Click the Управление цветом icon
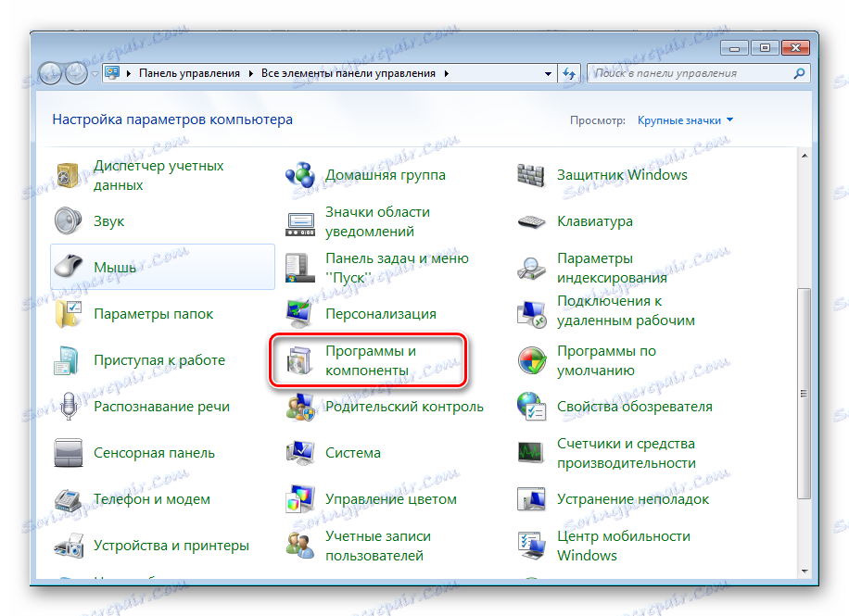 (300, 499)
